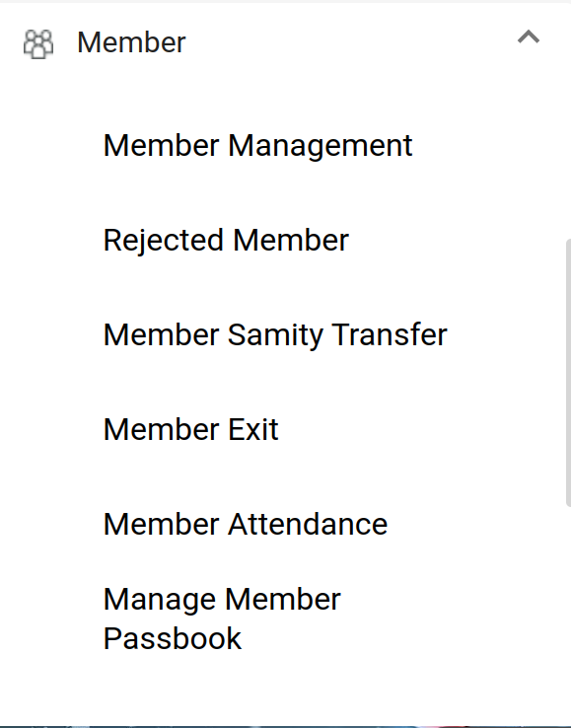Navigate to Member Attendance

pos(246,524)
